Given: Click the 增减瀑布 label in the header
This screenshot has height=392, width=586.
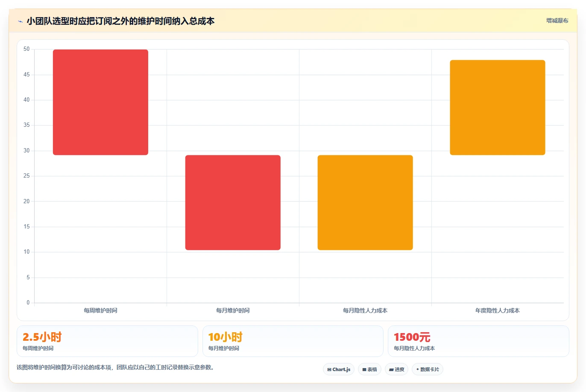Looking at the screenshot, I should coord(557,20).
